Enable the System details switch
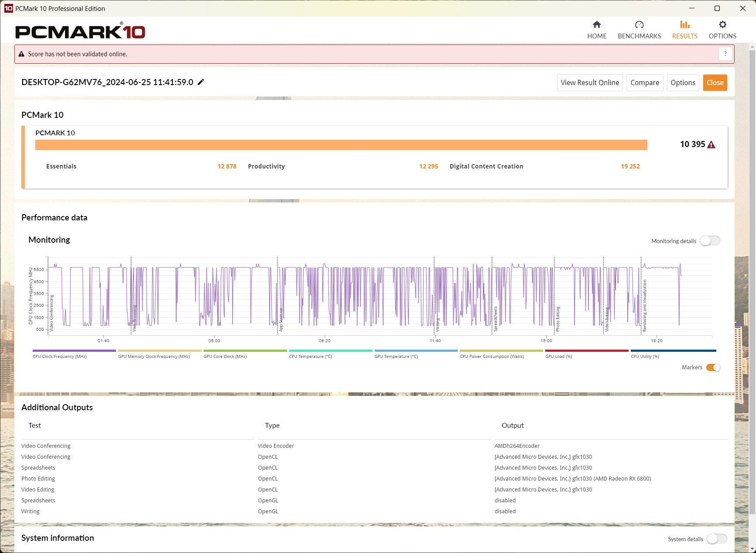The image size is (756, 553). (x=717, y=539)
